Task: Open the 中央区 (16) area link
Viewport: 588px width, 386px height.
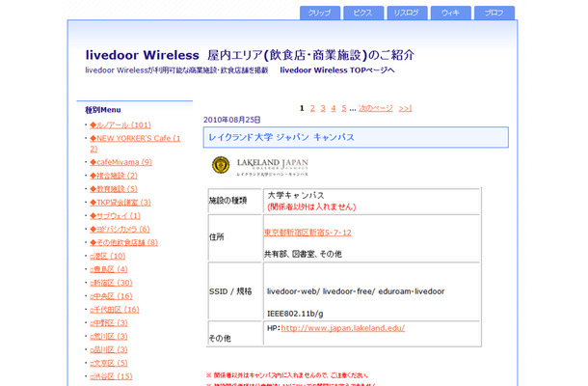Action: [111, 296]
